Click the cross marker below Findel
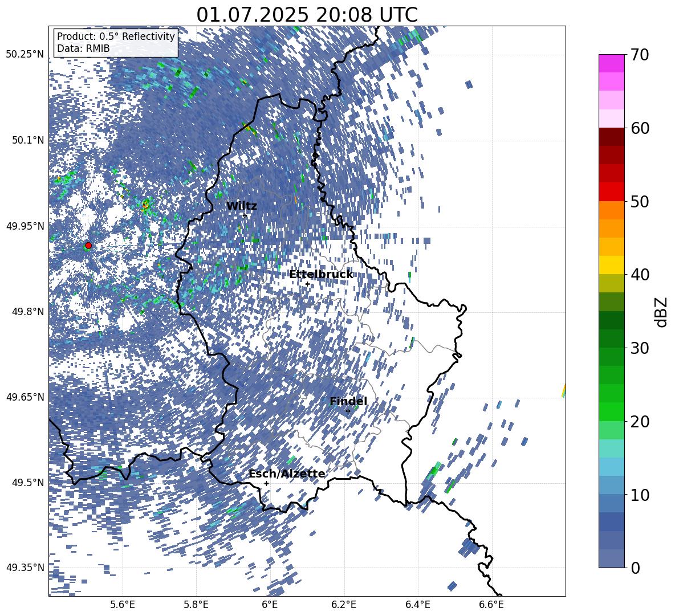This screenshot has height=616, width=675. pos(348,411)
